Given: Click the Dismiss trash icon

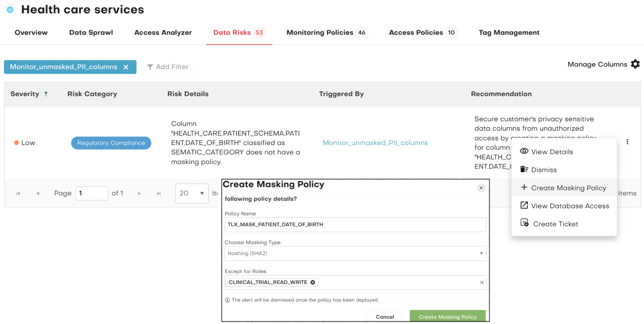Looking at the screenshot, I should click(x=524, y=169).
